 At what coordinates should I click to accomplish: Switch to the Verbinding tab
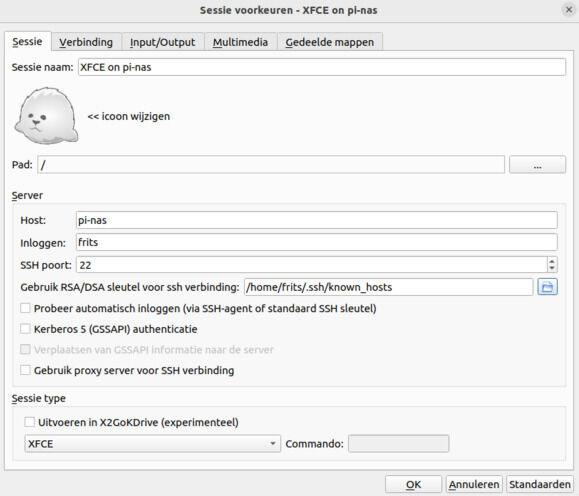click(86, 42)
